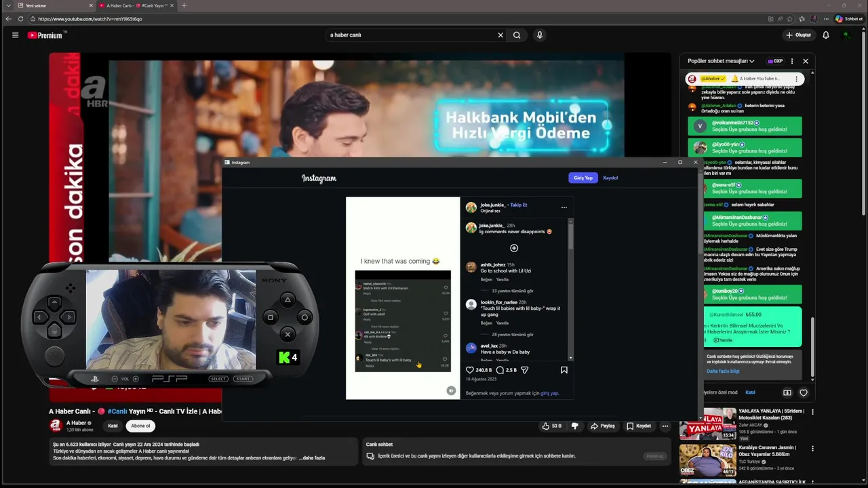This screenshot has height=488, width=868.
Task: Close the Yeni sekme tab
Action: tap(91, 5)
